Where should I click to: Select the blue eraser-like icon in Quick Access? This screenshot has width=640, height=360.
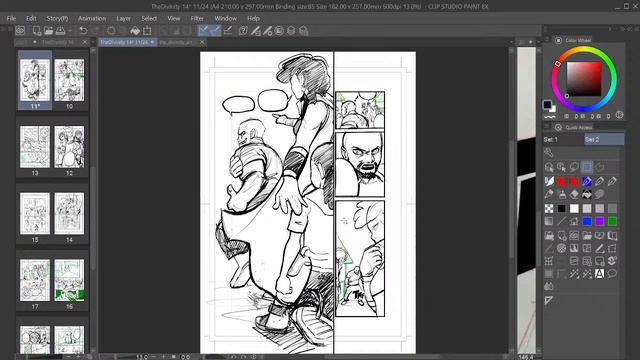pos(587,181)
